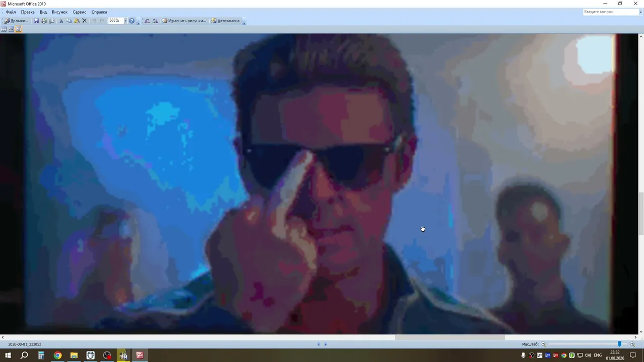Click the ENG language indicator
644x362 pixels.
point(598,355)
